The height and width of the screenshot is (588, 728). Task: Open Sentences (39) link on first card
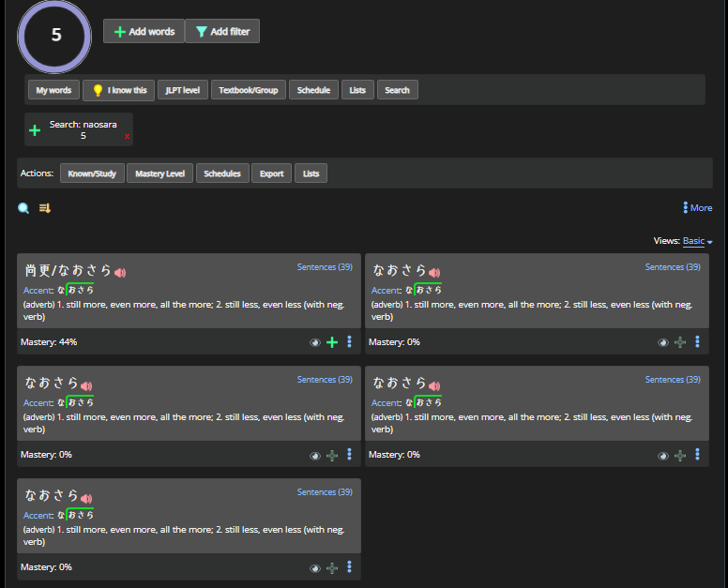[325, 267]
